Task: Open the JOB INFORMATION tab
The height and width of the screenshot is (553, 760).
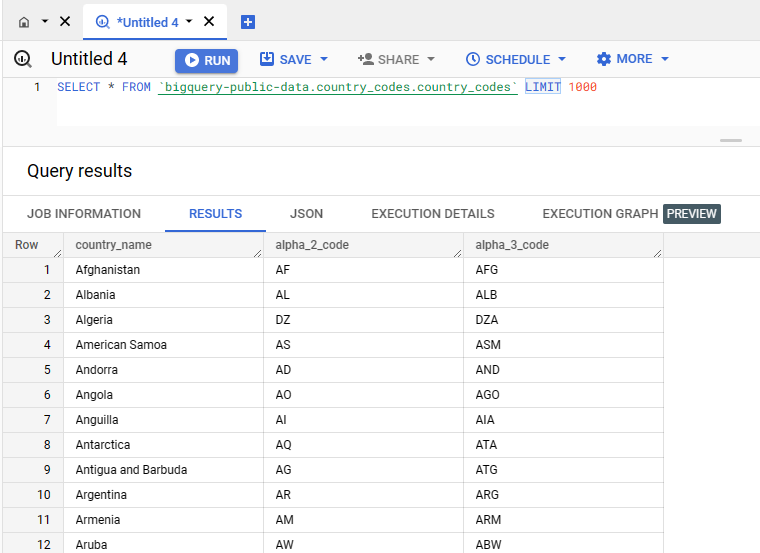Action: 84,214
